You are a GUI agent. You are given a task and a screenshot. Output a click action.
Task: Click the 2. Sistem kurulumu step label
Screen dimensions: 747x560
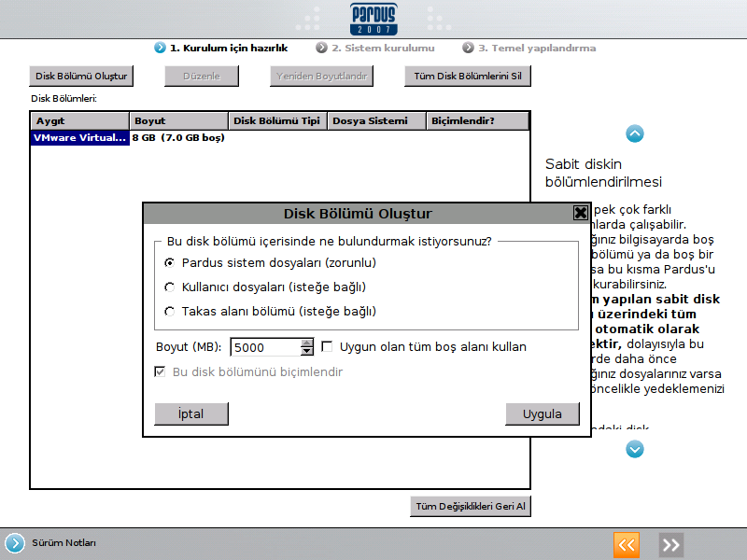point(383,49)
